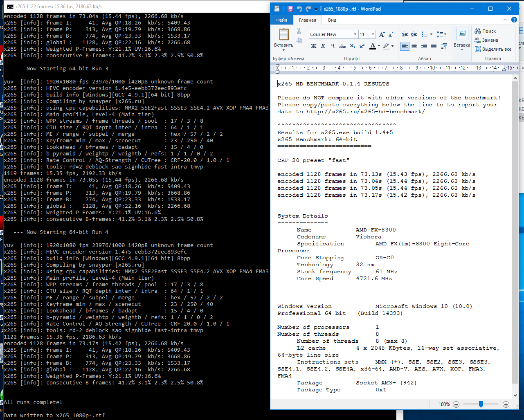Redo the last undone action in WordPad
Screen dimensions: 524x420
click(308, 9)
